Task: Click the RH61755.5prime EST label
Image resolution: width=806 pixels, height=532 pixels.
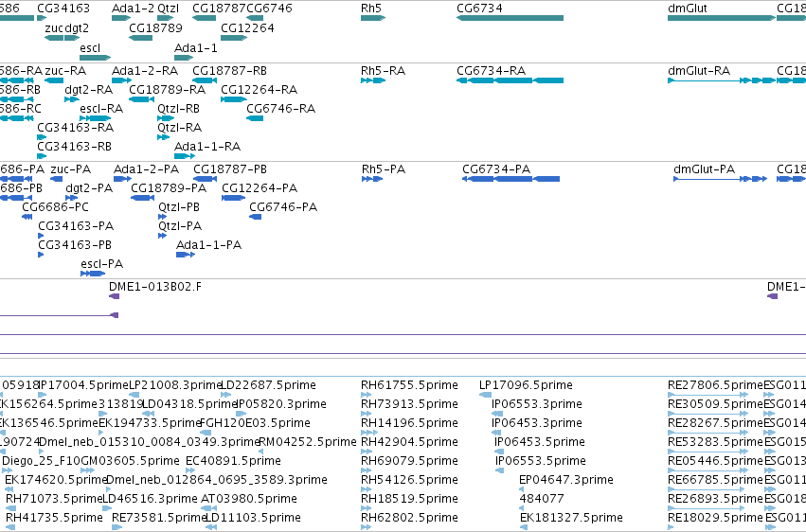Action: click(x=409, y=385)
